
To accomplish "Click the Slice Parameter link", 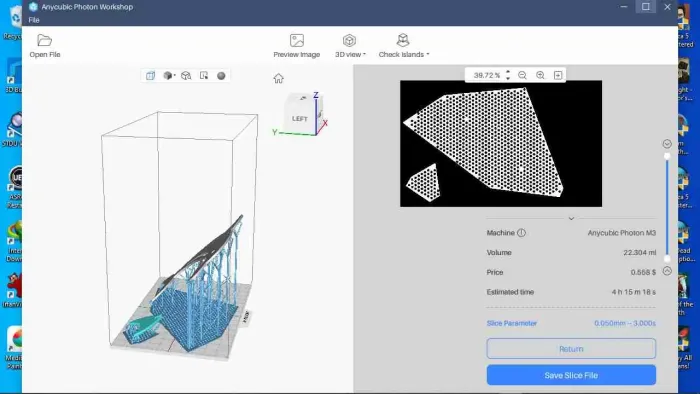I will point(512,323).
